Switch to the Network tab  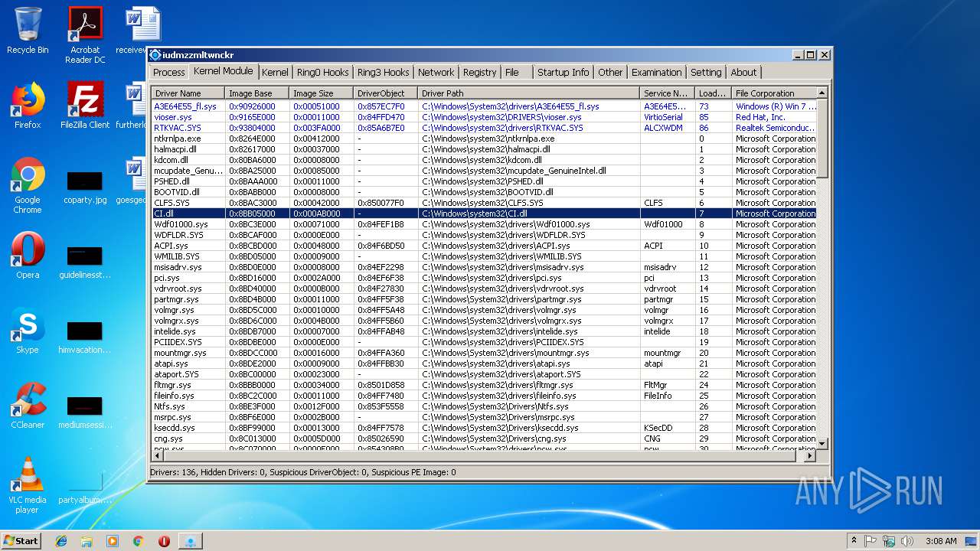[436, 72]
